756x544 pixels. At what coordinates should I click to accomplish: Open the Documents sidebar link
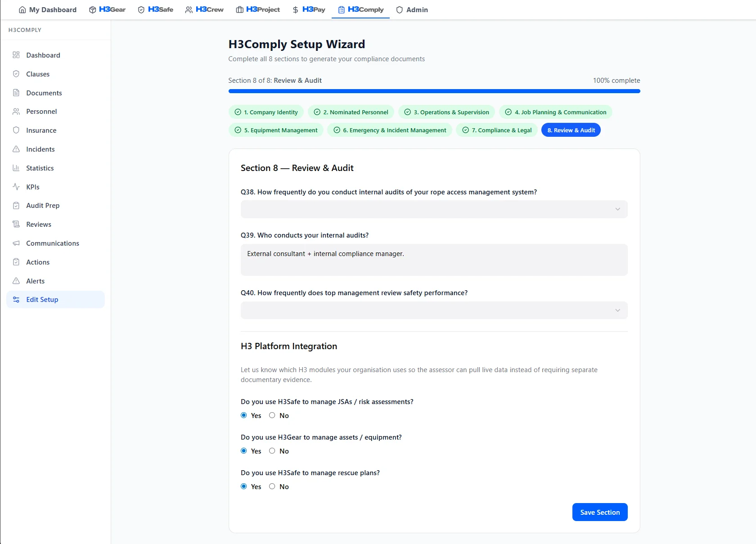55,93
